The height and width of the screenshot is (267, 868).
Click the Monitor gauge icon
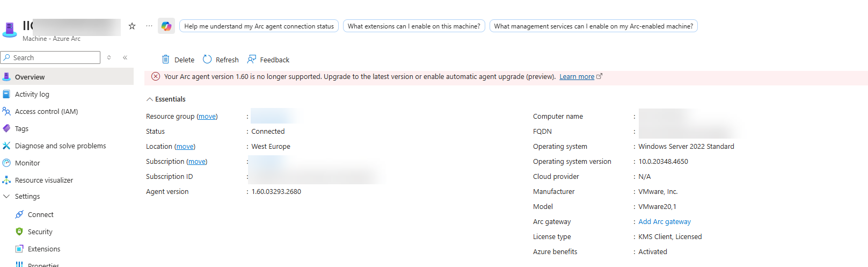pyautogui.click(x=6, y=163)
